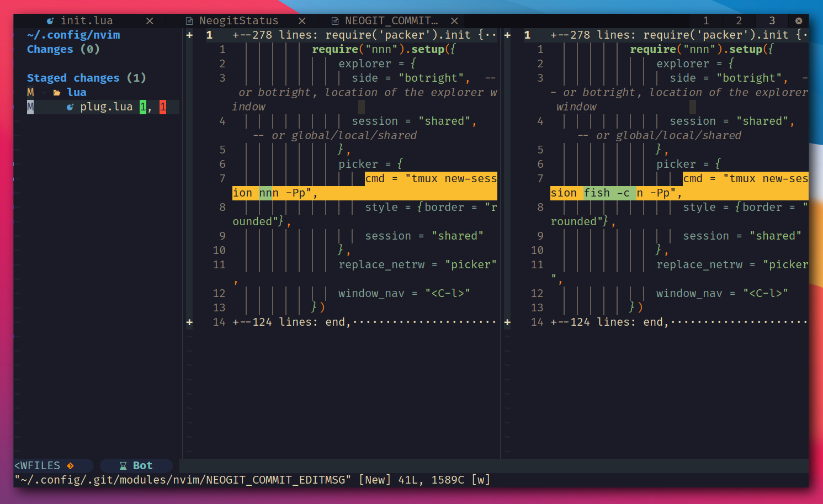Click 'explorer = {' line in right diff
The width and height of the screenshot is (823, 504).
695,64
